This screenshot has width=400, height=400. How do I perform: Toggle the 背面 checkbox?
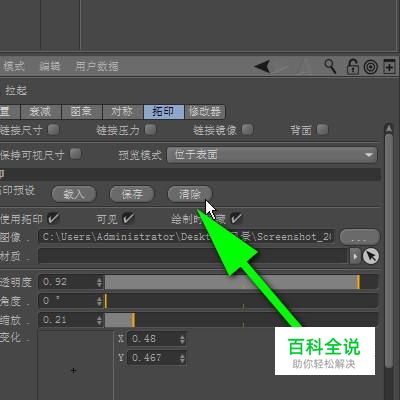tap(322, 129)
